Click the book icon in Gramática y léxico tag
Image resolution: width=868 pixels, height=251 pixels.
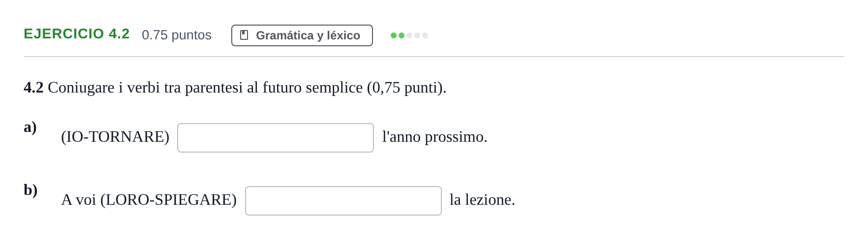click(x=244, y=35)
